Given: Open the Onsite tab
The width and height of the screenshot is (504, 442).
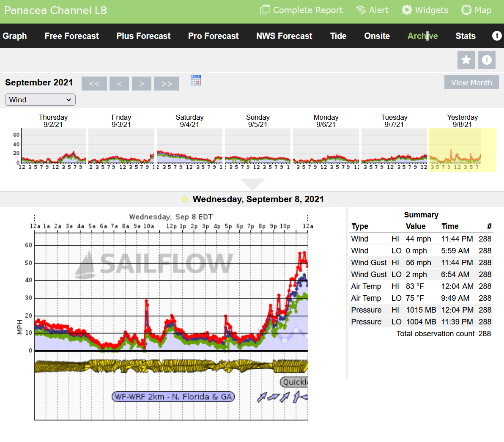Looking at the screenshot, I should (x=377, y=36).
